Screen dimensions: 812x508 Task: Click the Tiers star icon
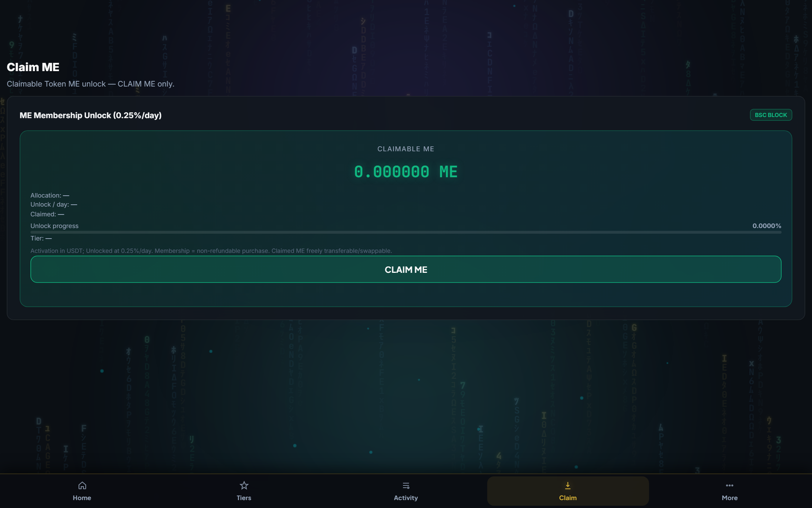coord(244,486)
